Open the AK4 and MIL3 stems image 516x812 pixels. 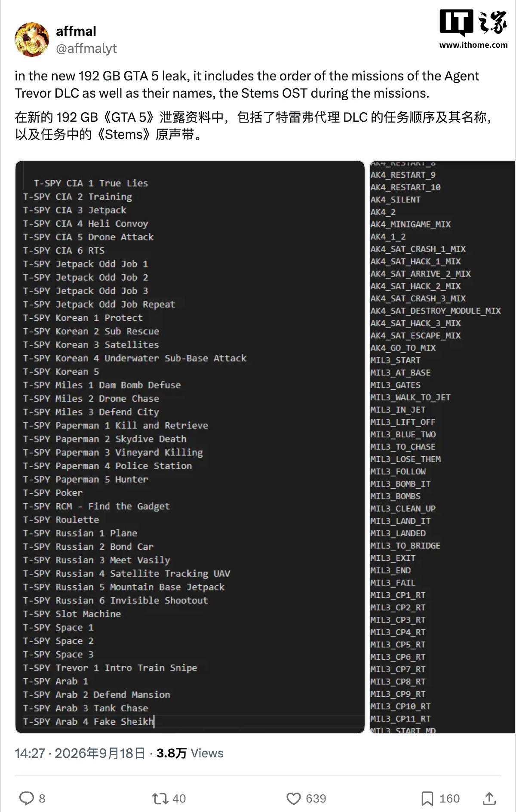pos(442,447)
